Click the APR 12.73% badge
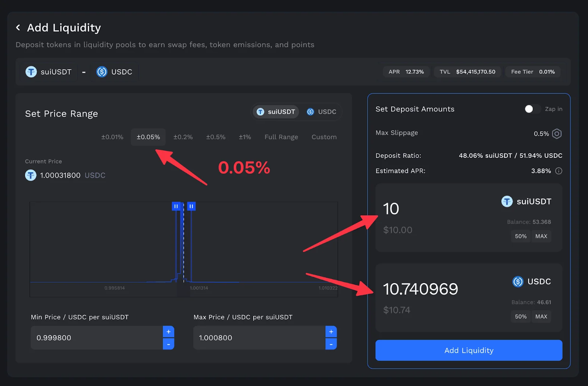The width and height of the screenshot is (588, 386). (x=406, y=72)
